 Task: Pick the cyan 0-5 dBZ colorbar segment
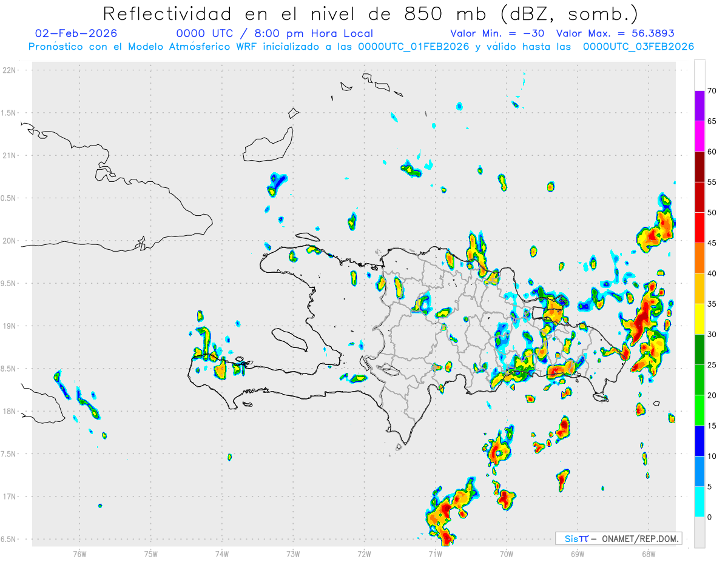(699, 502)
